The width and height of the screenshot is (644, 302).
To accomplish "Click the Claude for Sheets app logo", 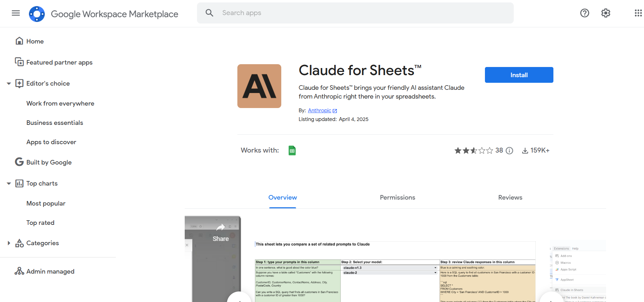I will coord(259,86).
